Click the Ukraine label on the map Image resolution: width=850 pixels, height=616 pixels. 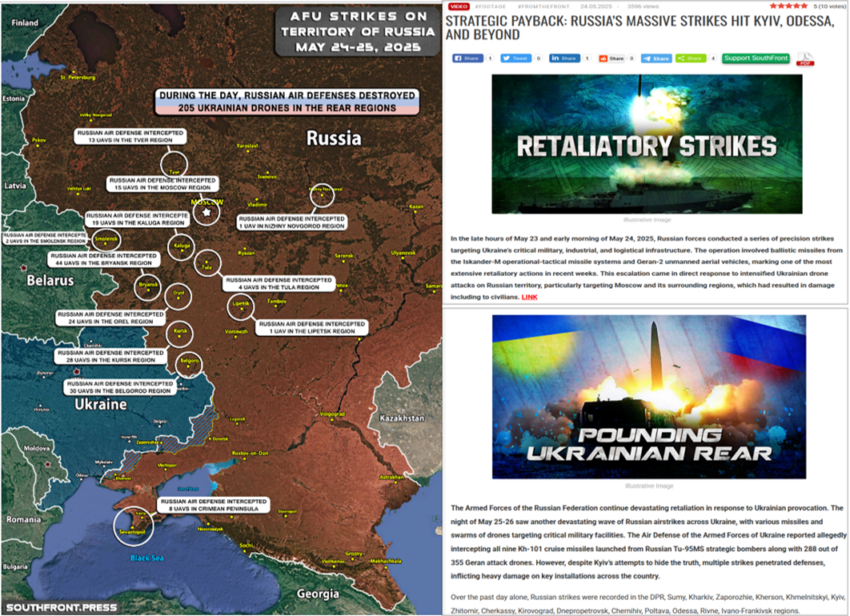pyautogui.click(x=101, y=404)
